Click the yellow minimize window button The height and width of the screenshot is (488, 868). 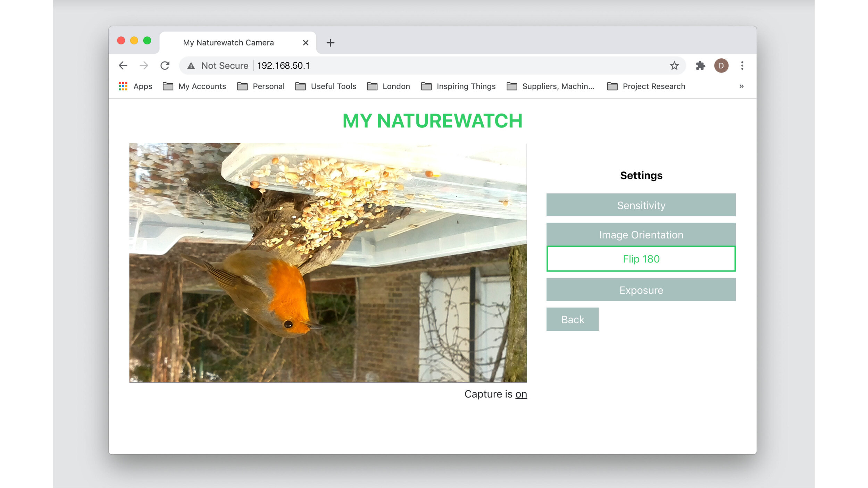click(134, 41)
